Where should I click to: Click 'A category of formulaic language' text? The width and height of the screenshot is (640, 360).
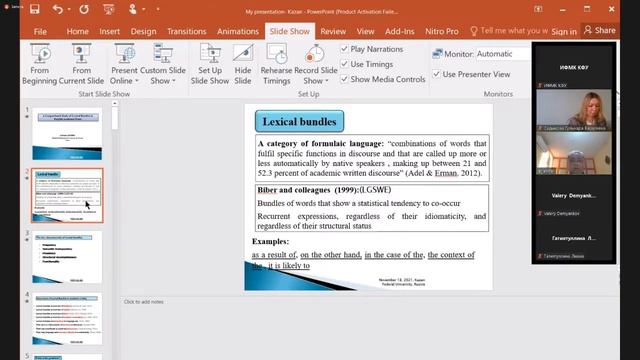tap(321, 144)
